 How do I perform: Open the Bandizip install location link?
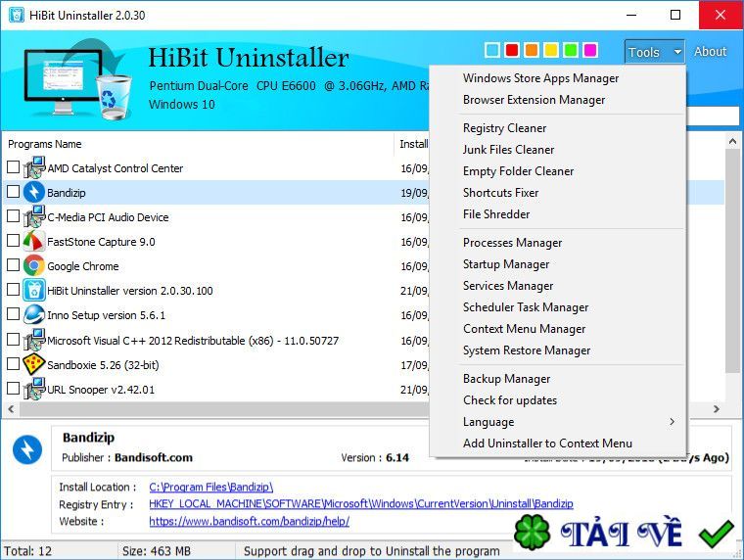210,487
